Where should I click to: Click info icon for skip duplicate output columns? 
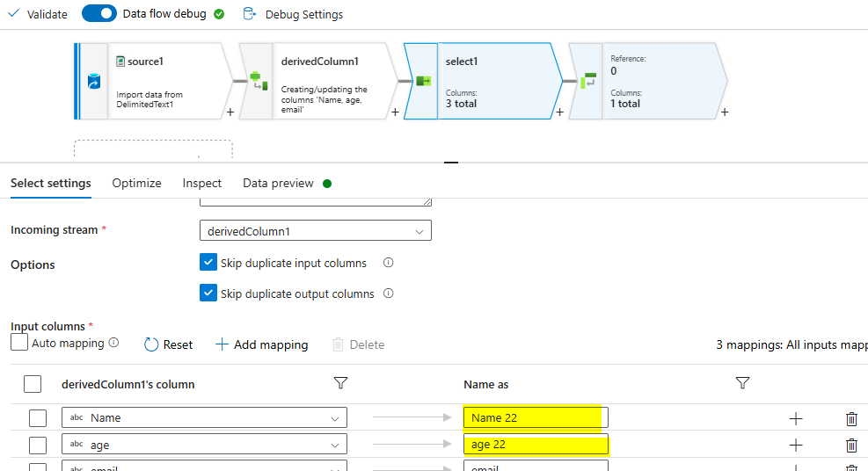point(389,293)
